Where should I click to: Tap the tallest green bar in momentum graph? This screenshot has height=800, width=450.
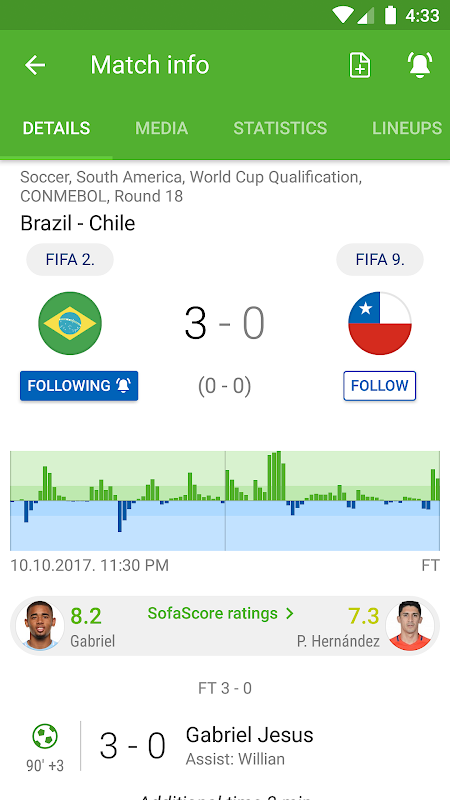click(x=278, y=476)
